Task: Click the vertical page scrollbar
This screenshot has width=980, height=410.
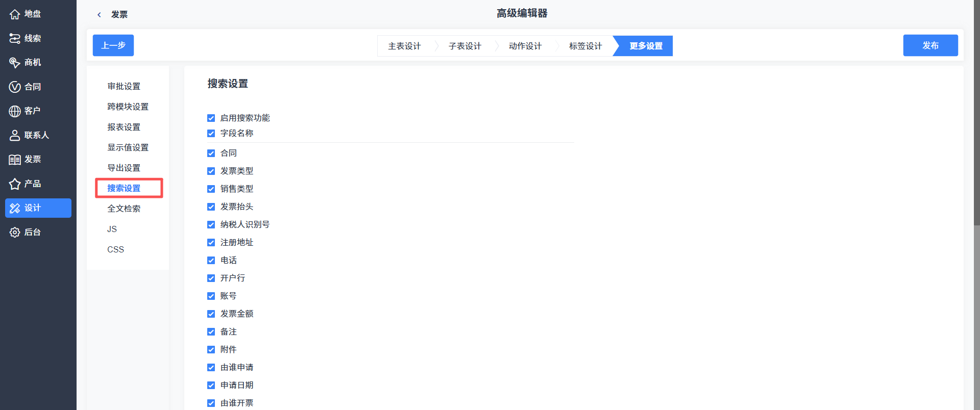Action: coord(976,112)
